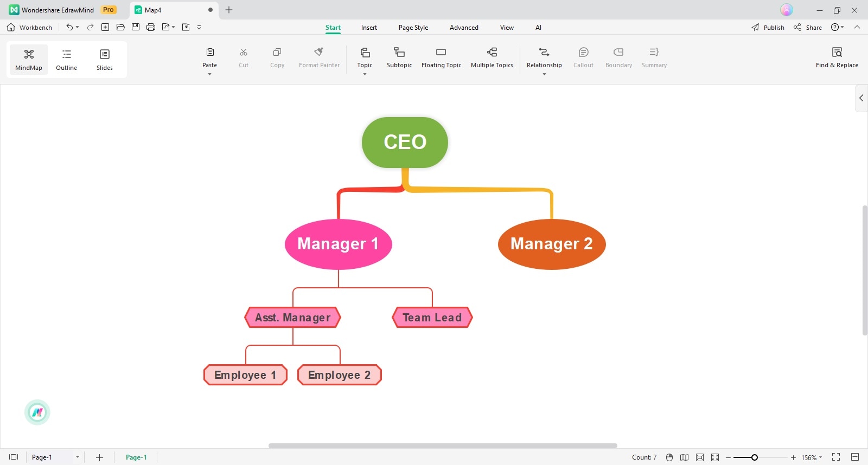Expand the export options arrow
The height and width of the screenshot is (465, 868).
coord(174,27)
